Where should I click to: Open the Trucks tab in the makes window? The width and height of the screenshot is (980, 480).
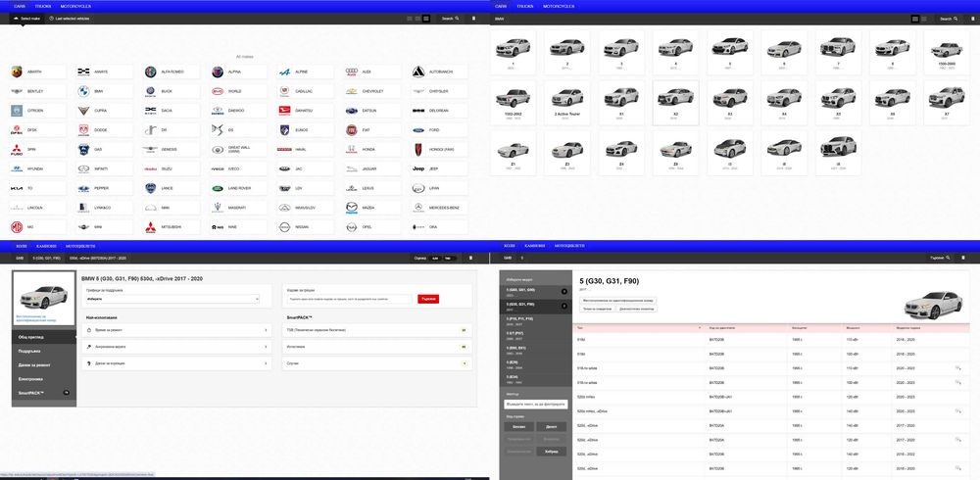[43, 6]
